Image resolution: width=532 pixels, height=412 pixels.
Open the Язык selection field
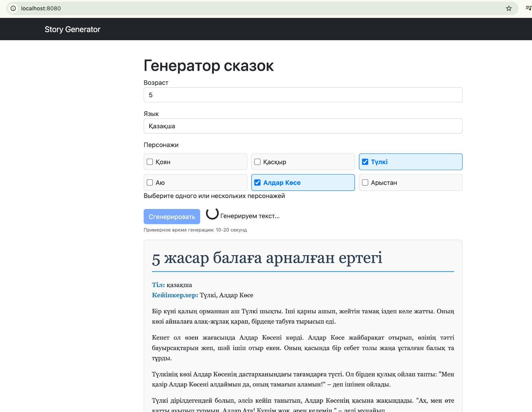tap(303, 126)
